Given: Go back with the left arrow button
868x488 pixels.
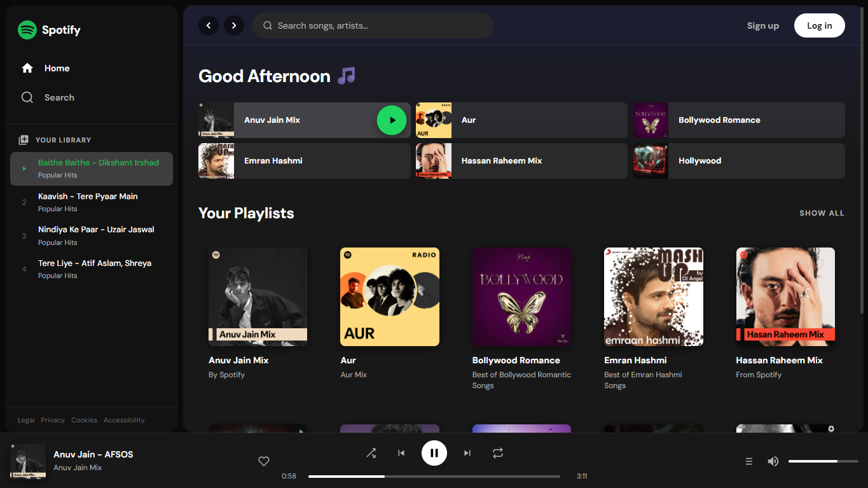Looking at the screenshot, I should coord(209,25).
